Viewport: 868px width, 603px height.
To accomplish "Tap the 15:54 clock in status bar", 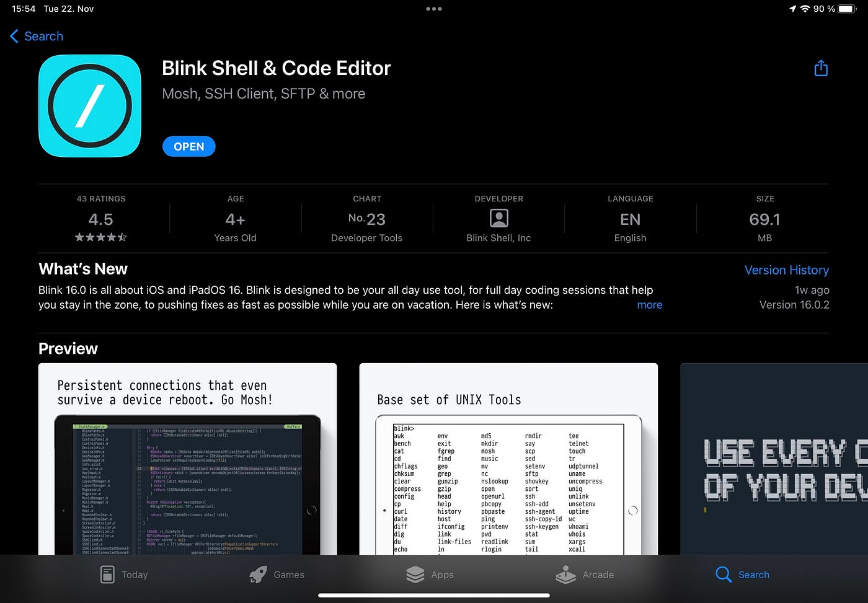I will tap(24, 9).
